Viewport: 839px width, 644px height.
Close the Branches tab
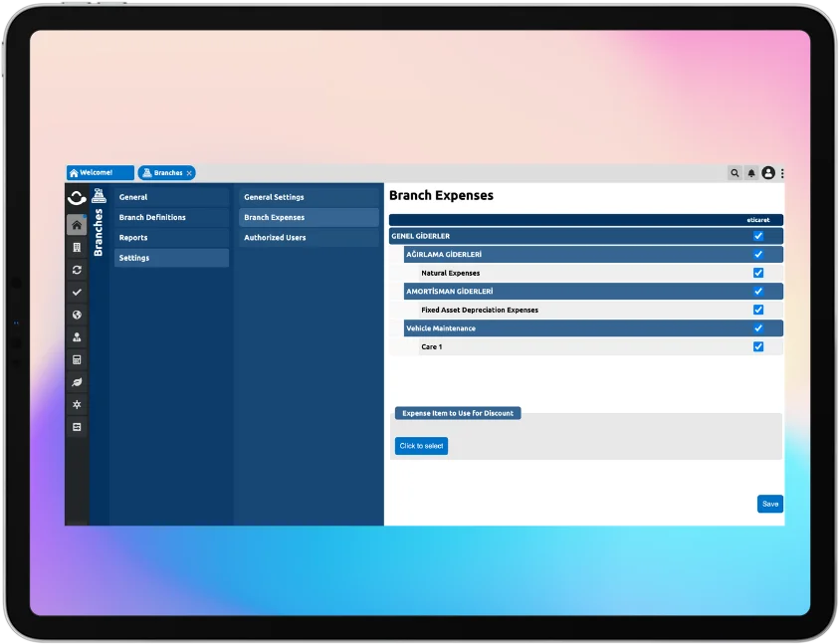tap(189, 173)
